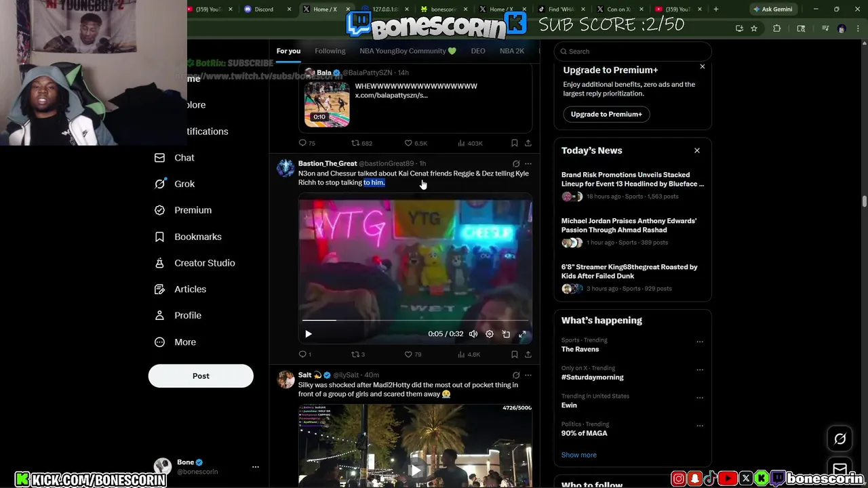
Task: Click Show more under What's happening
Action: click(579, 455)
